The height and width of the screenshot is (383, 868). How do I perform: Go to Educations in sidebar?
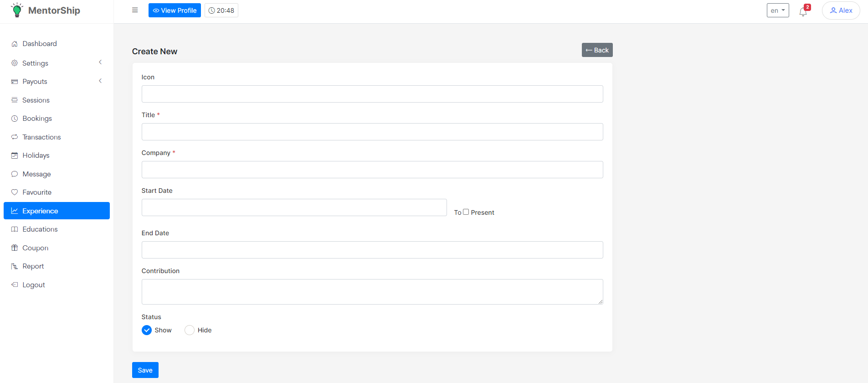pos(40,229)
